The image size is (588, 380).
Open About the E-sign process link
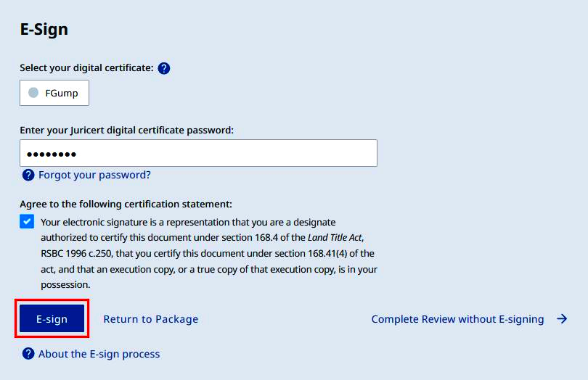coord(99,354)
